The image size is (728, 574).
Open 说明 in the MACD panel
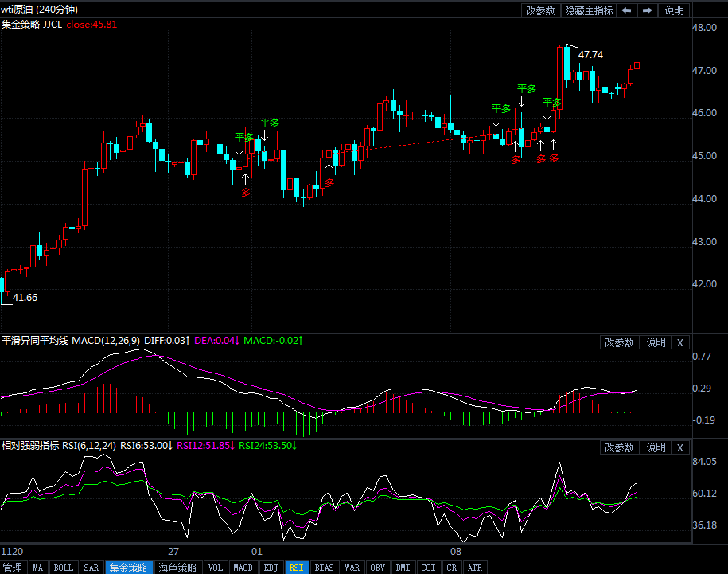656,342
